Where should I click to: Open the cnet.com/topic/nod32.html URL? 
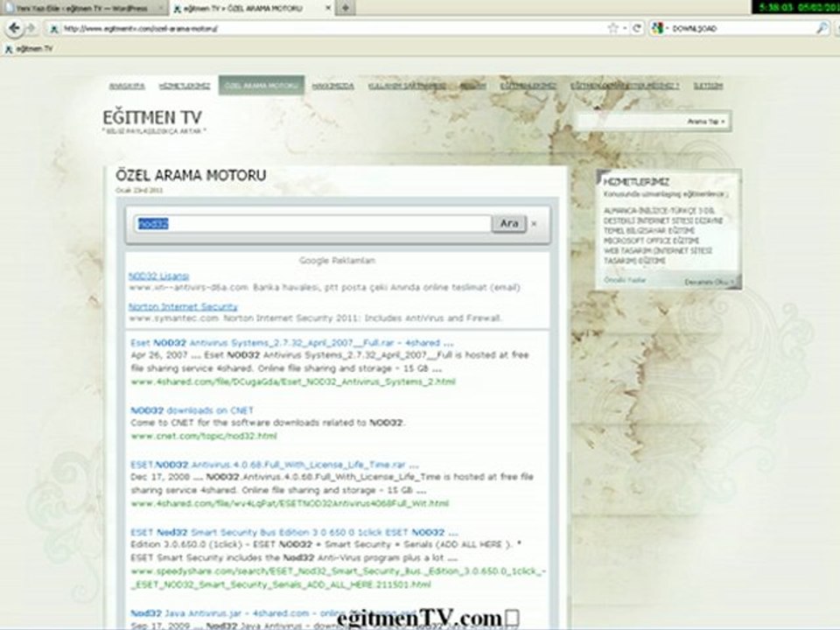click(204, 436)
